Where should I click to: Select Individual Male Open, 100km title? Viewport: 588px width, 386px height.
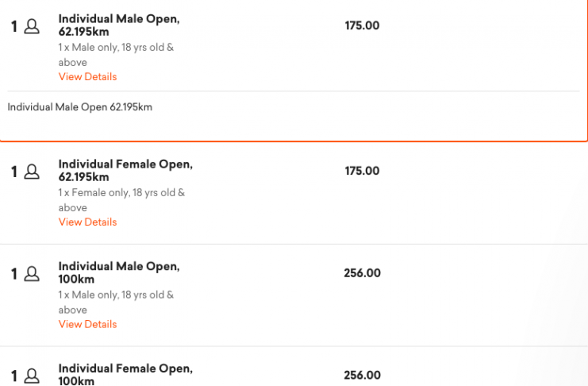pyautogui.click(x=119, y=272)
